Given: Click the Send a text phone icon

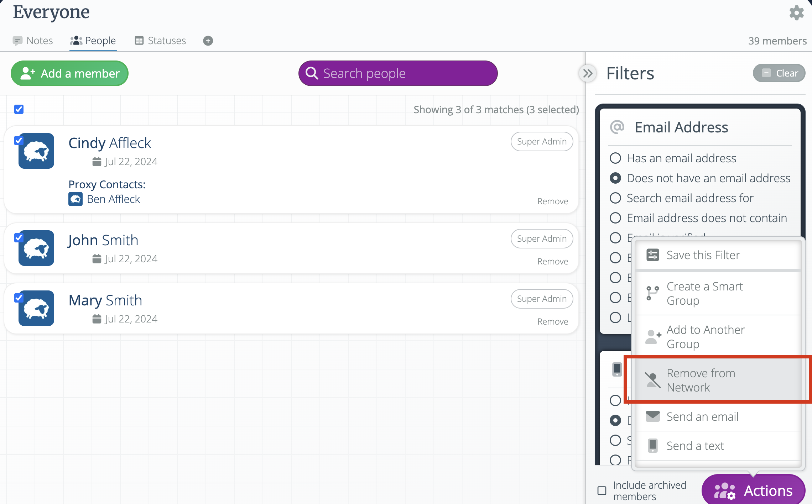Looking at the screenshot, I should (x=652, y=446).
